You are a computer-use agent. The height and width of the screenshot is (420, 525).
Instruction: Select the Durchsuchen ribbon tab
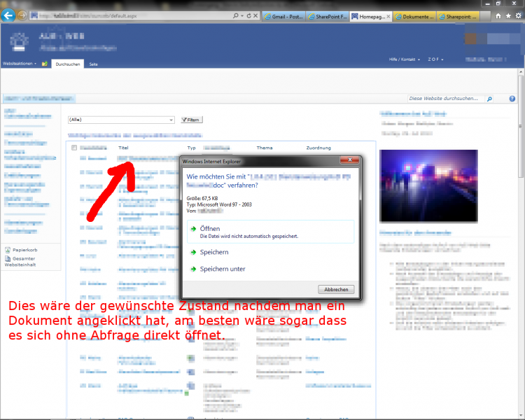pos(68,64)
